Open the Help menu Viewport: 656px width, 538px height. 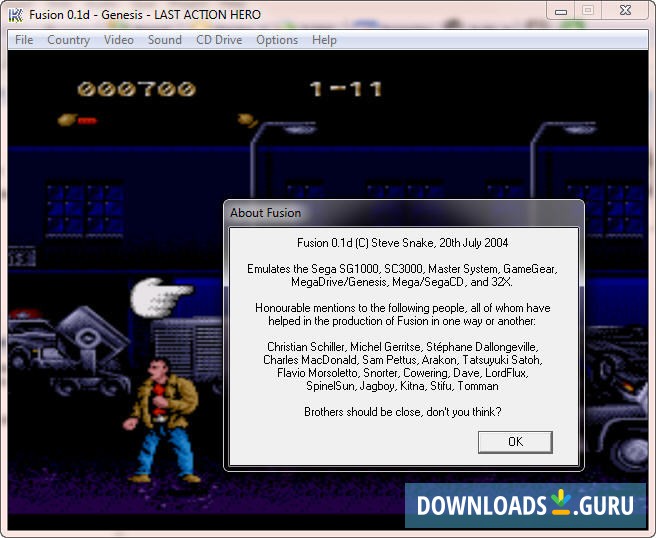[324, 40]
